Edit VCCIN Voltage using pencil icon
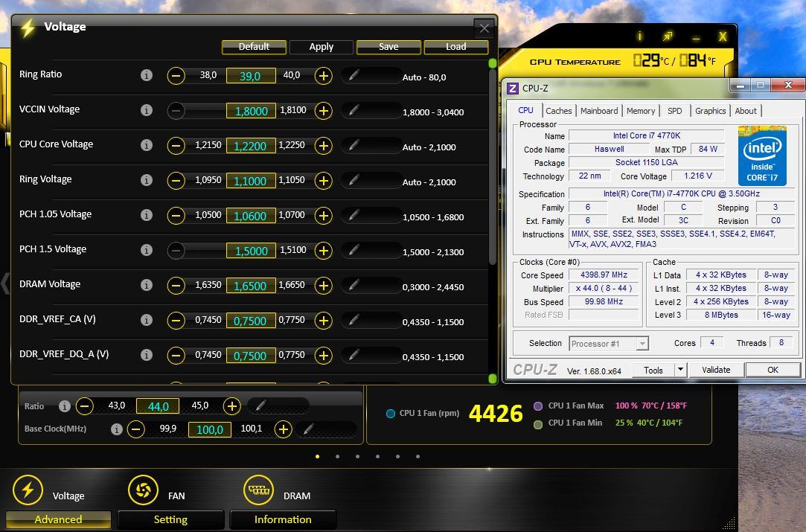This screenshot has width=806, height=532. click(354, 111)
